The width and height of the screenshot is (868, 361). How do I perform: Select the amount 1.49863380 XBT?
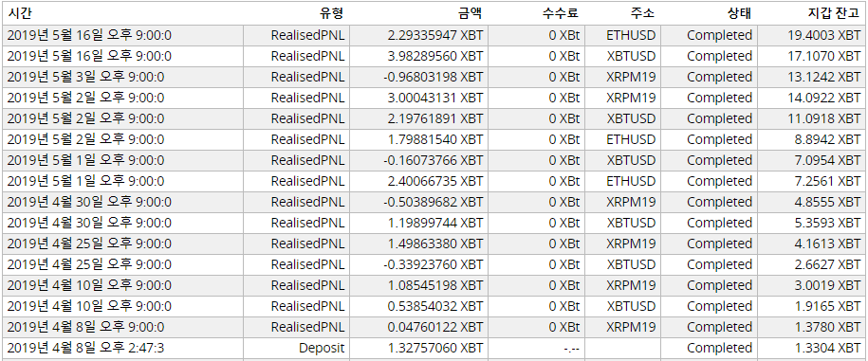click(x=435, y=244)
